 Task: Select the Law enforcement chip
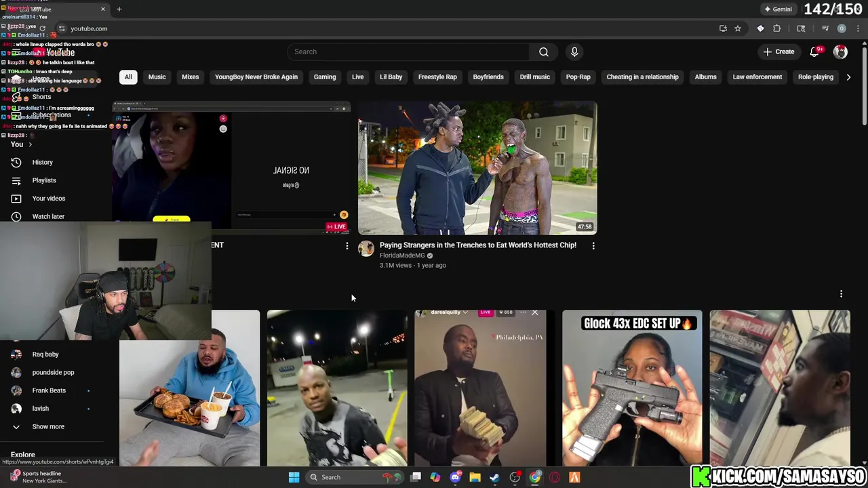point(757,77)
